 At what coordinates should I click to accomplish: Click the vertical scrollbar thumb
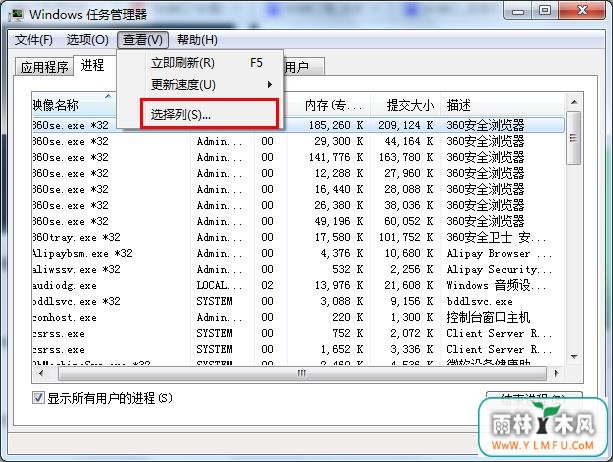(574, 138)
